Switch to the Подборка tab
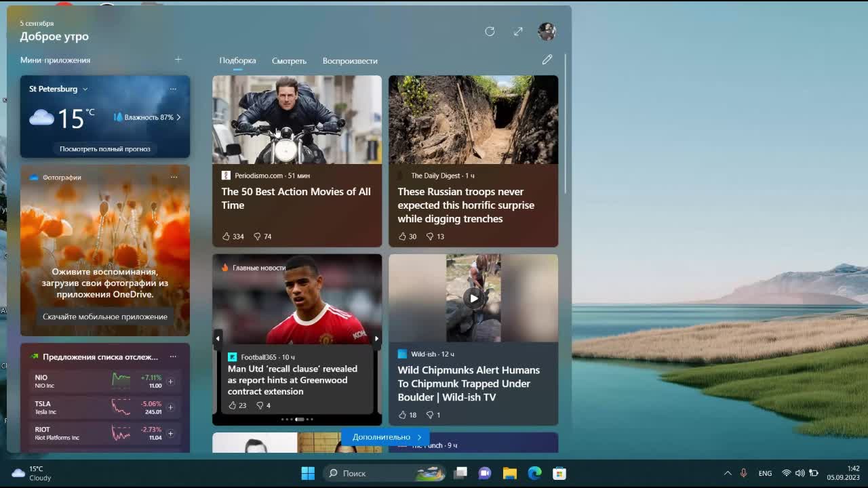 tap(237, 60)
